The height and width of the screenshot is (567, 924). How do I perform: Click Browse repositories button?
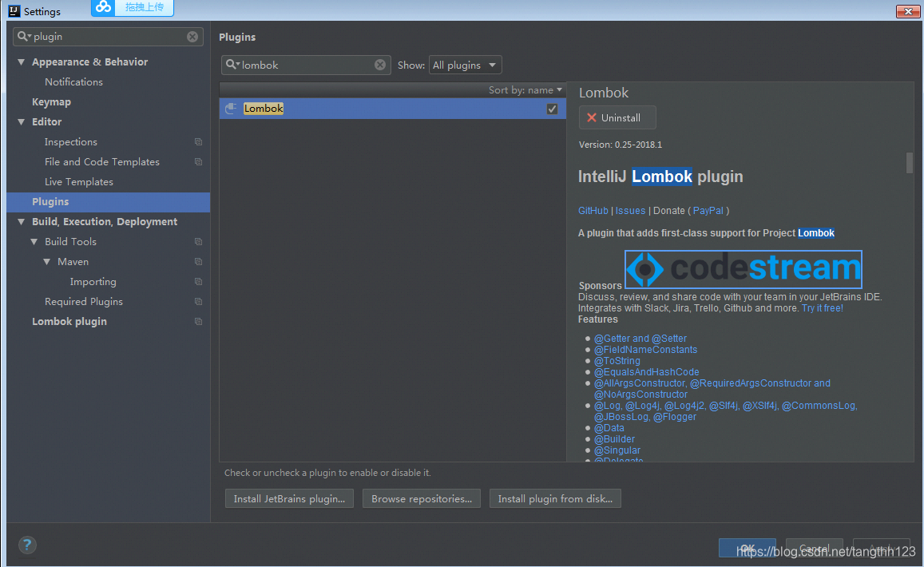422,498
